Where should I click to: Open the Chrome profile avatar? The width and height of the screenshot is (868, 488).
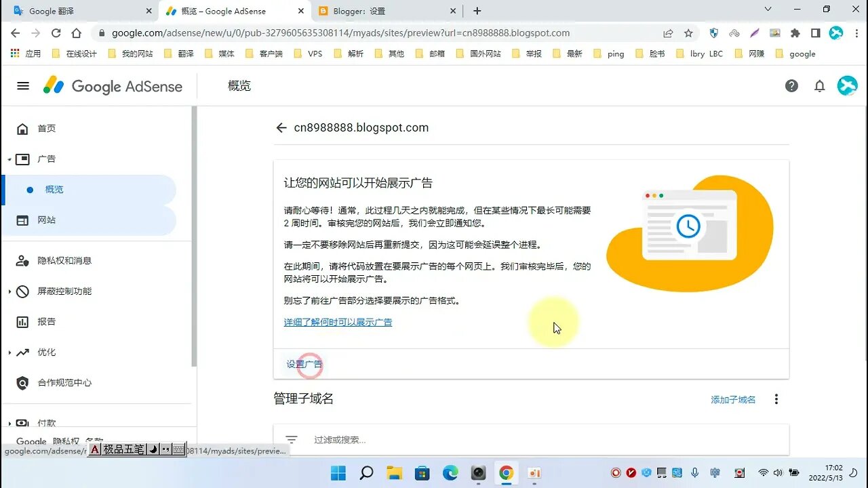tap(836, 33)
